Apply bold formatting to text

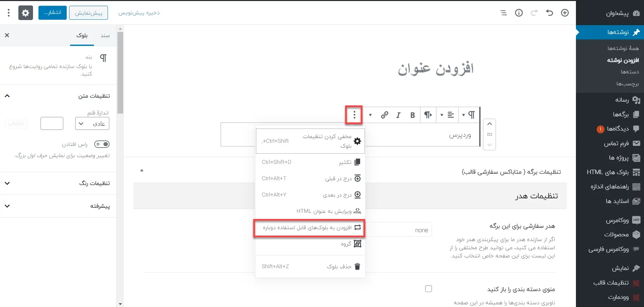pos(412,115)
